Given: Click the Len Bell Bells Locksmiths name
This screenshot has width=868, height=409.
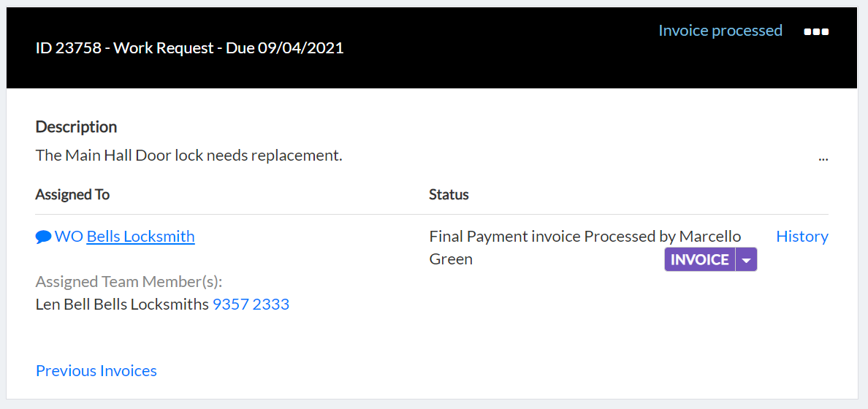Looking at the screenshot, I should pyautogui.click(x=122, y=304).
